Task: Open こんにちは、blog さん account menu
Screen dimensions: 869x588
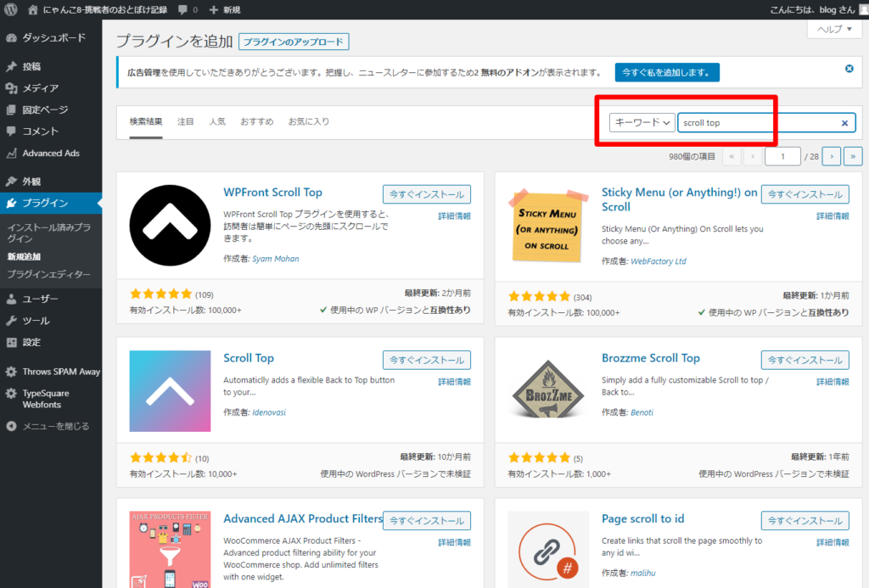Action: [818, 9]
